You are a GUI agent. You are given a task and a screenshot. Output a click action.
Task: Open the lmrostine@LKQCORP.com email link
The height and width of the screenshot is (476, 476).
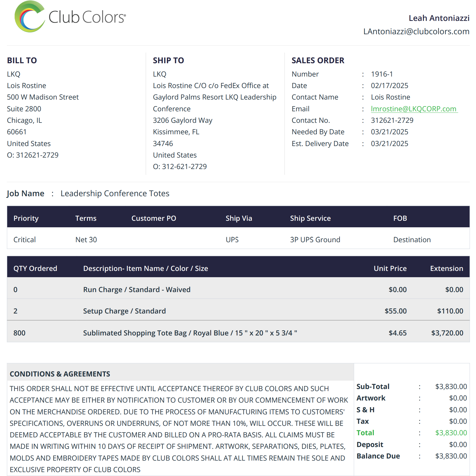(414, 109)
